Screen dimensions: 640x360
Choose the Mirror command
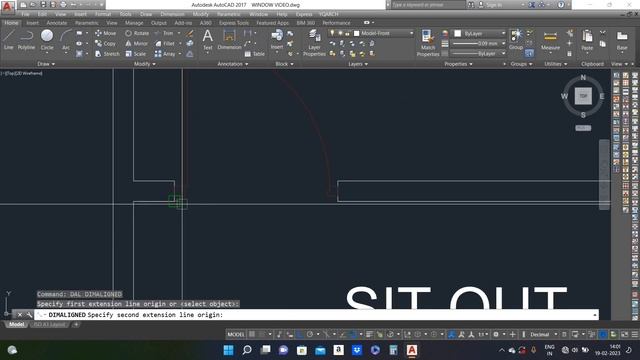[x=136, y=43]
